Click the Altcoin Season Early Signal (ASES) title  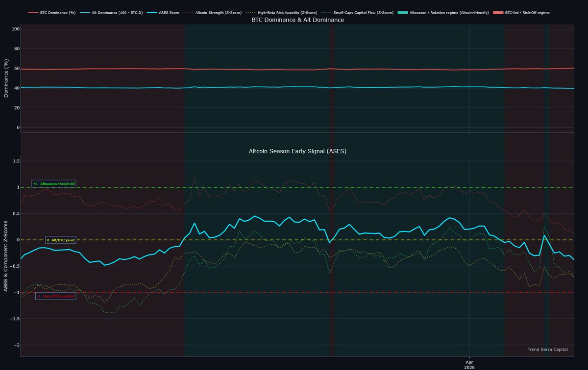pyautogui.click(x=297, y=152)
